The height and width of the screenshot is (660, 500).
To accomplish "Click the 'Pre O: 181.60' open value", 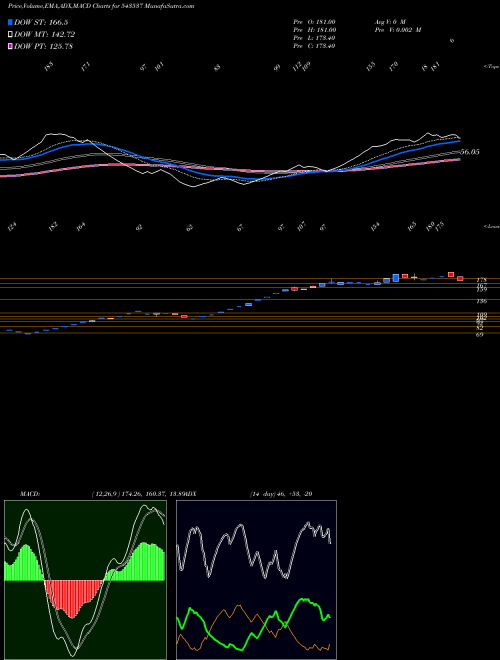I will [x=314, y=22].
